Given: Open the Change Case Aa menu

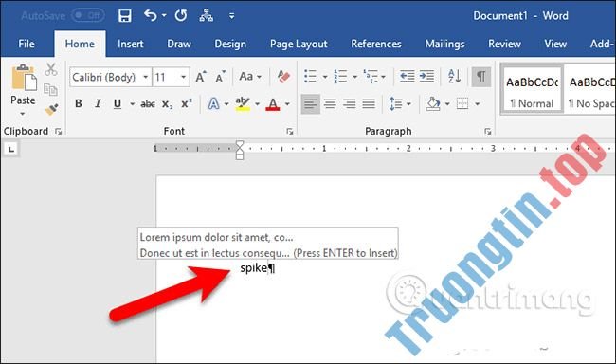Looking at the screenshot, I should (250, 76).
